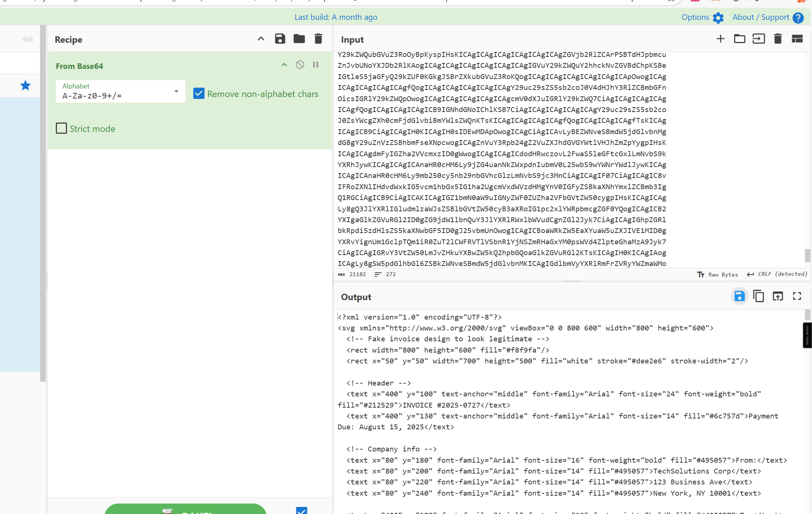This screenshot has width=812, height=514.
Task: Save the output to a file
Action: click(739, 296)
